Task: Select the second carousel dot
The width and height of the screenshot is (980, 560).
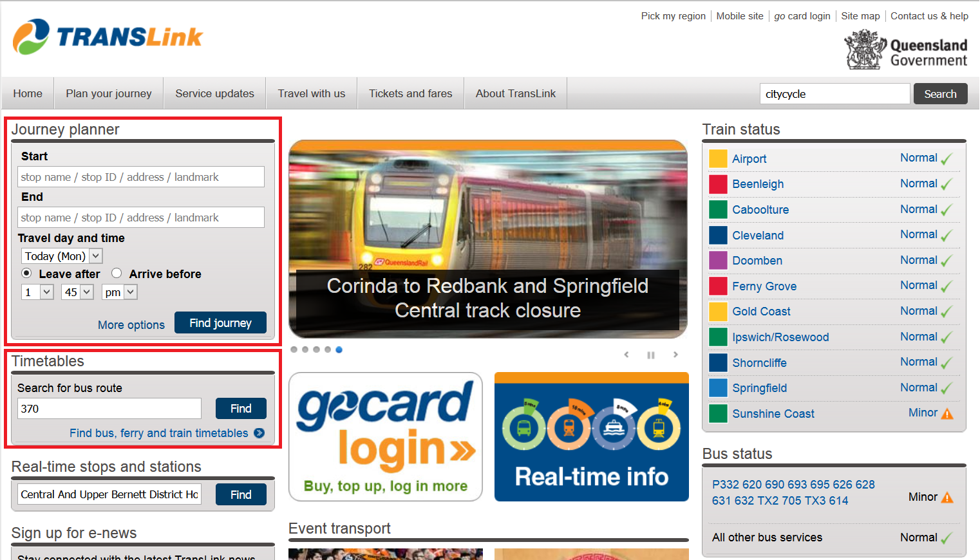Action: [x=305, y=350]
